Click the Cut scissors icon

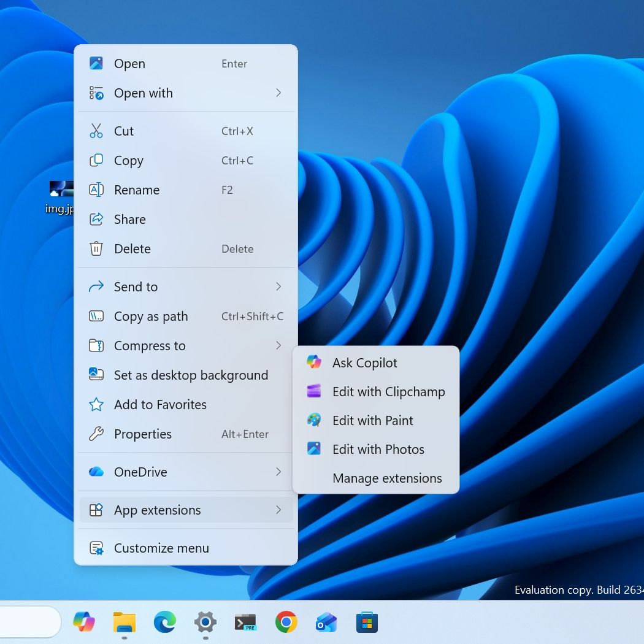(96, 131)
